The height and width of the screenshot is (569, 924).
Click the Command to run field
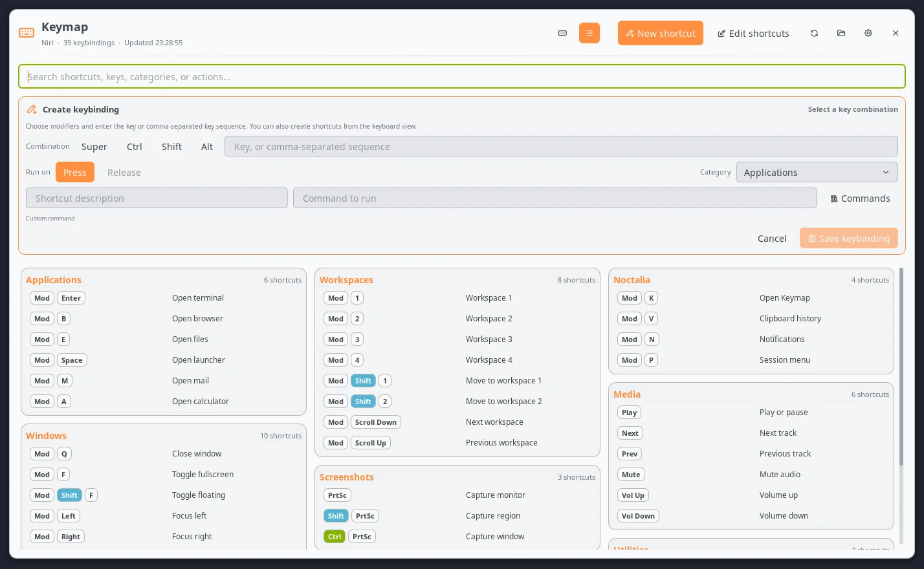coord(555,199)
